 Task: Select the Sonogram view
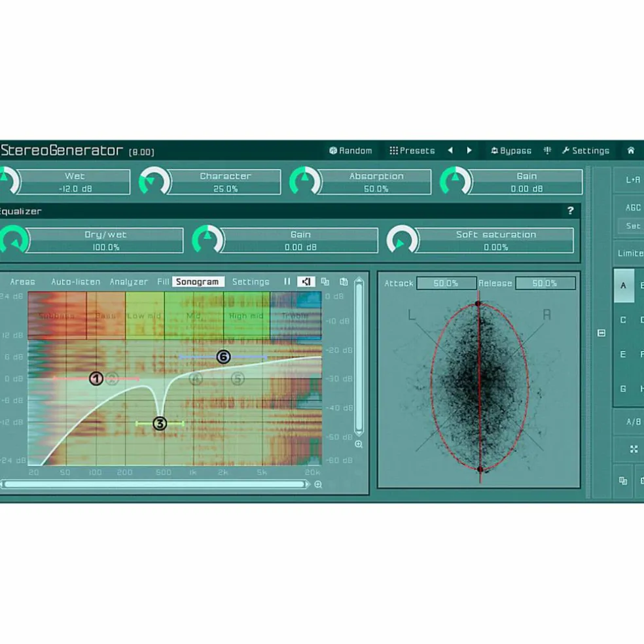pos(198,281)
